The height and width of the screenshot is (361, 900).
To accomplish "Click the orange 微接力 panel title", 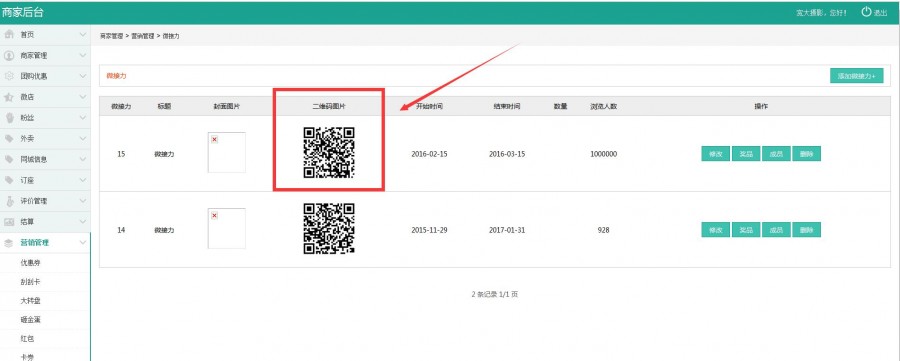I will (117, 76).
